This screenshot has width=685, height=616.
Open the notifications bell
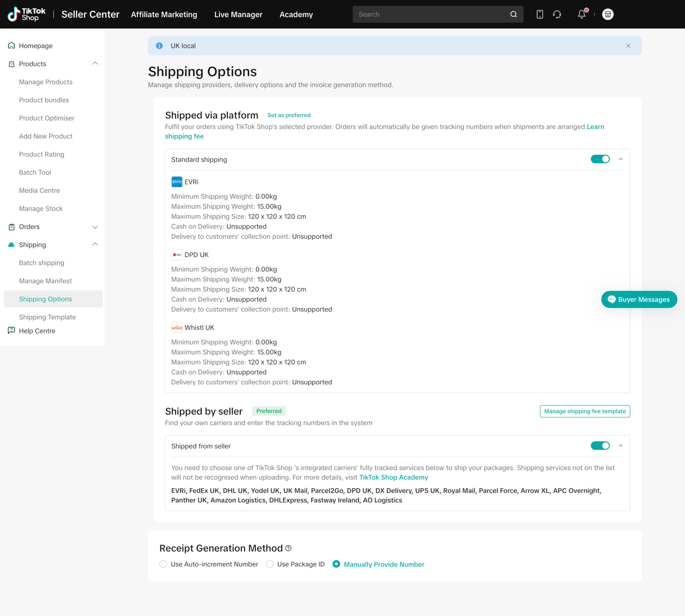pos(581,14)
